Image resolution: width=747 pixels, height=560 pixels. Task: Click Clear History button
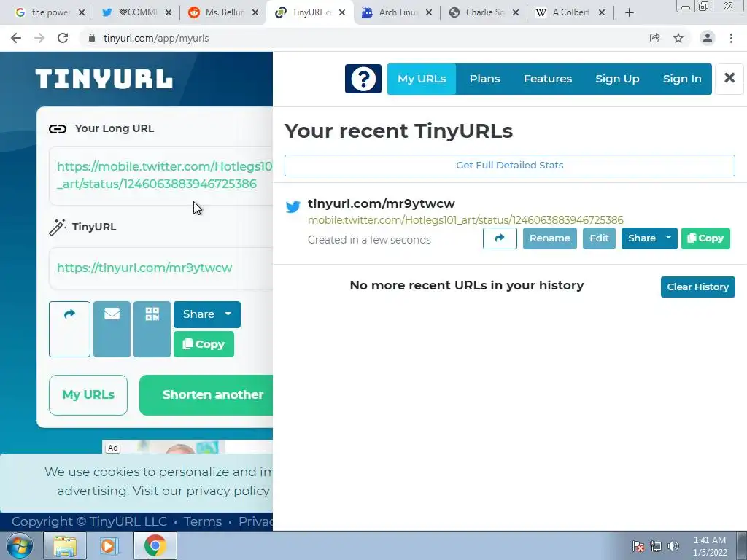[x=697, y=287]
